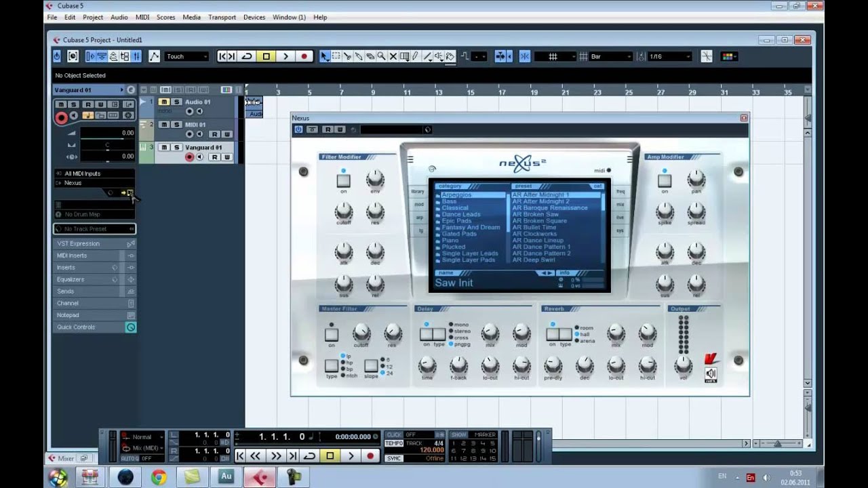Select the Line tool
This screenshot has width=868, height=488.
(427, 56)
